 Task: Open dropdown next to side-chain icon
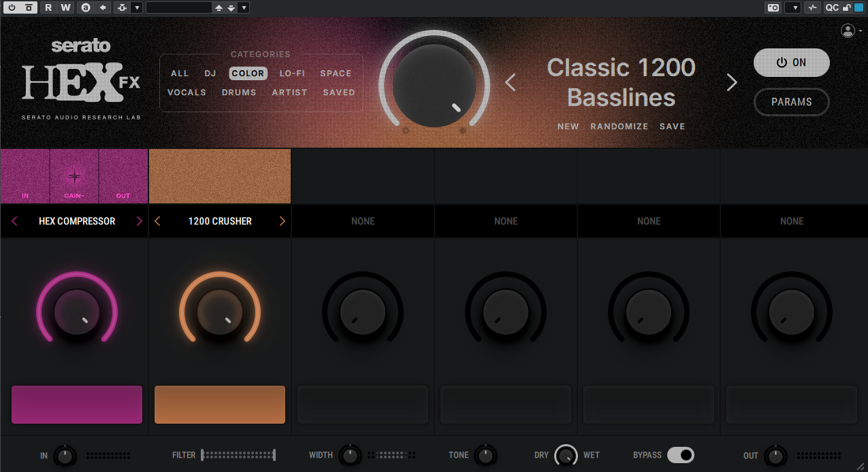pos(136,7)
